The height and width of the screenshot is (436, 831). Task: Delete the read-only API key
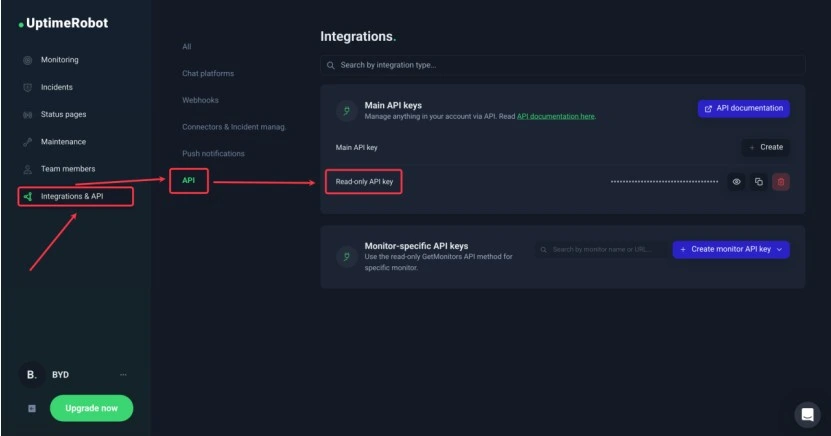coord(781,182)
